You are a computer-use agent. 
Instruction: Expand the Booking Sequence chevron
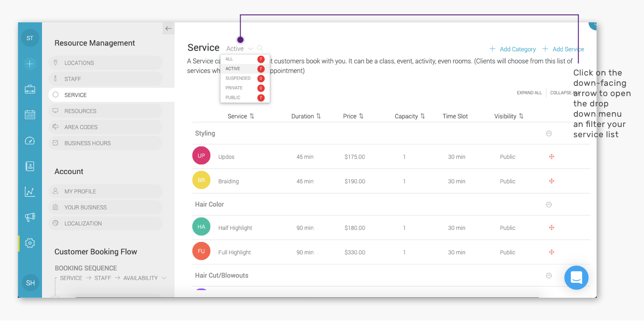[164, 278]
